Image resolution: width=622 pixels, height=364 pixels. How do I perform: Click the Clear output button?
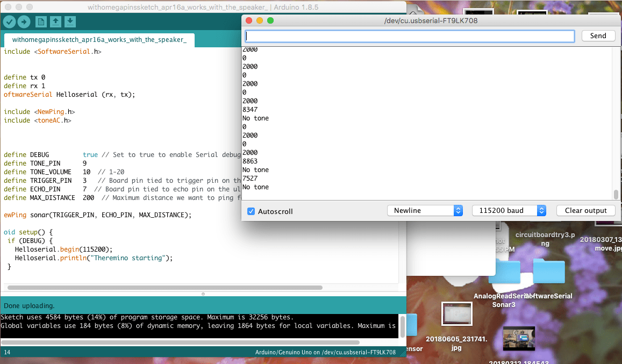click(585, 210)
